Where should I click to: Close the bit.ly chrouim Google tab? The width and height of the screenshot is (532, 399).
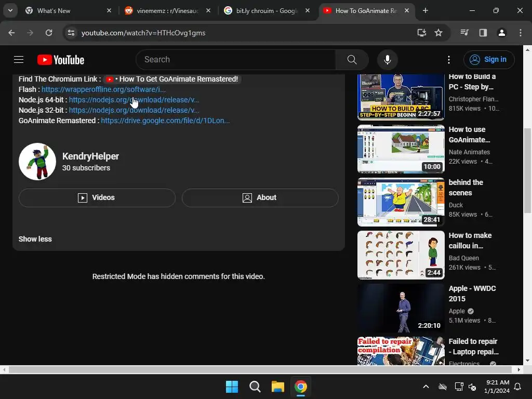click(308, 10)
